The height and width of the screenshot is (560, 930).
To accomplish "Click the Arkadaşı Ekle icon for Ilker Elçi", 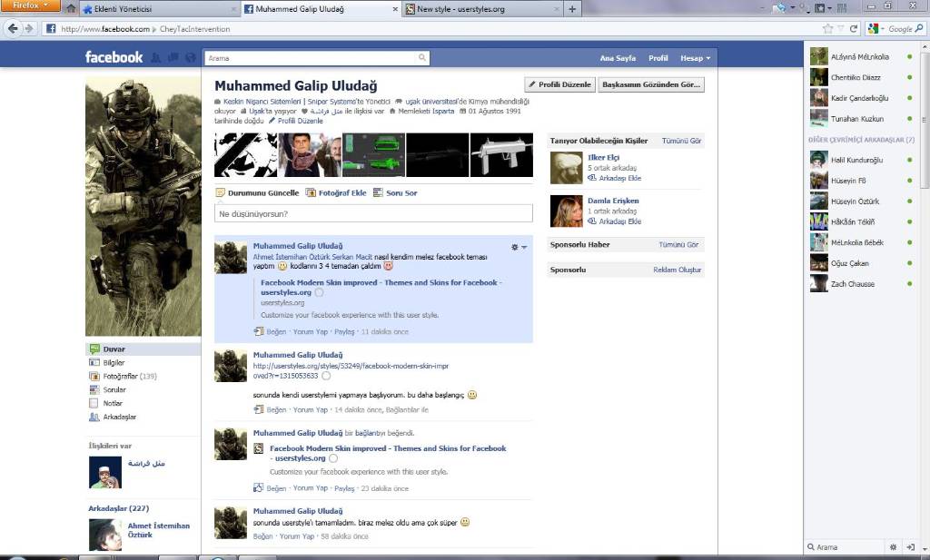I will coord(592,178).
